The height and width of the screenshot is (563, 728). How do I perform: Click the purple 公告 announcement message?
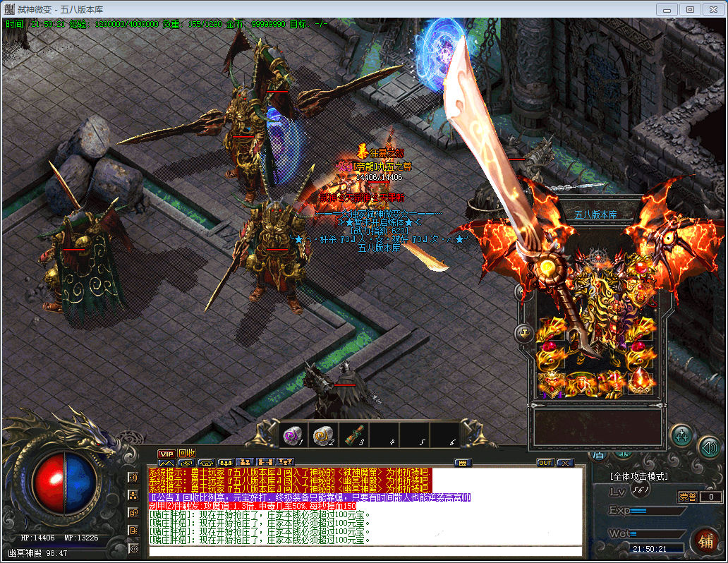pyautogui.click(x=309, y=497)
